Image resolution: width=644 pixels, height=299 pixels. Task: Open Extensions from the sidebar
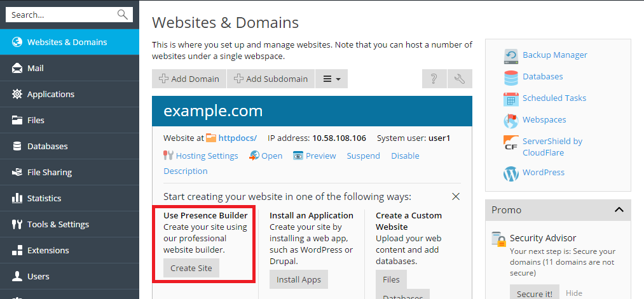pyautogui.click(x=48, y=250)
